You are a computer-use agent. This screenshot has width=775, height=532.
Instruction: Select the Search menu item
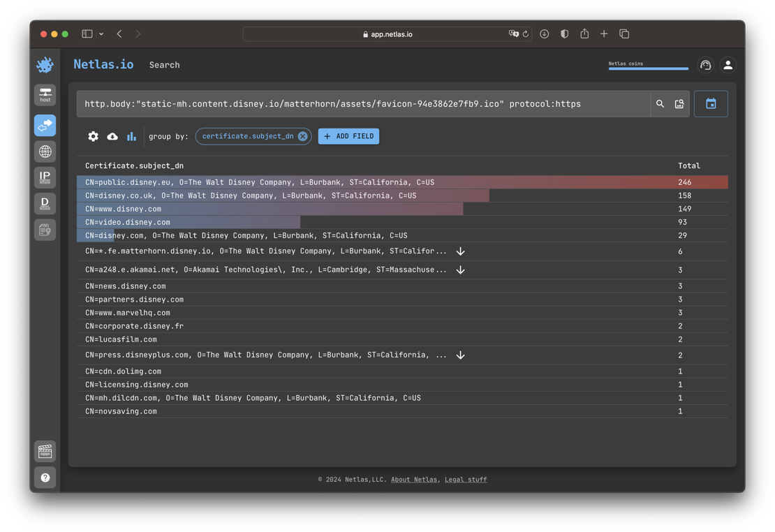coord(164,65)
